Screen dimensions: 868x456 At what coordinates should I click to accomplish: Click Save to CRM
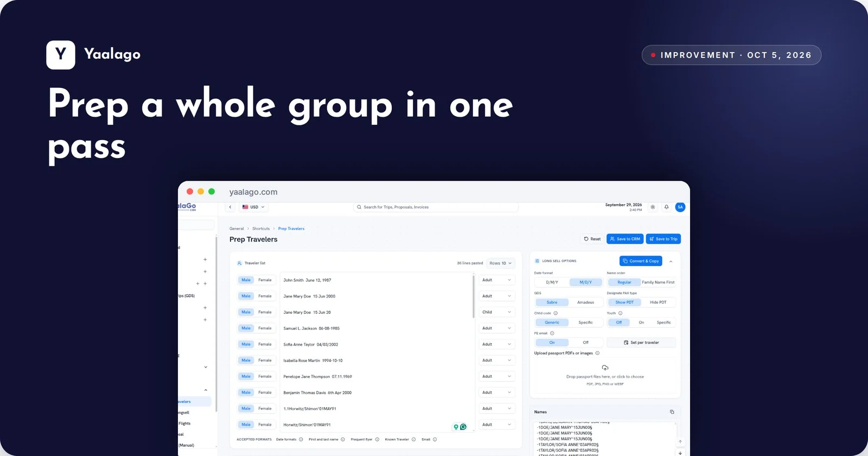(625, 239)
